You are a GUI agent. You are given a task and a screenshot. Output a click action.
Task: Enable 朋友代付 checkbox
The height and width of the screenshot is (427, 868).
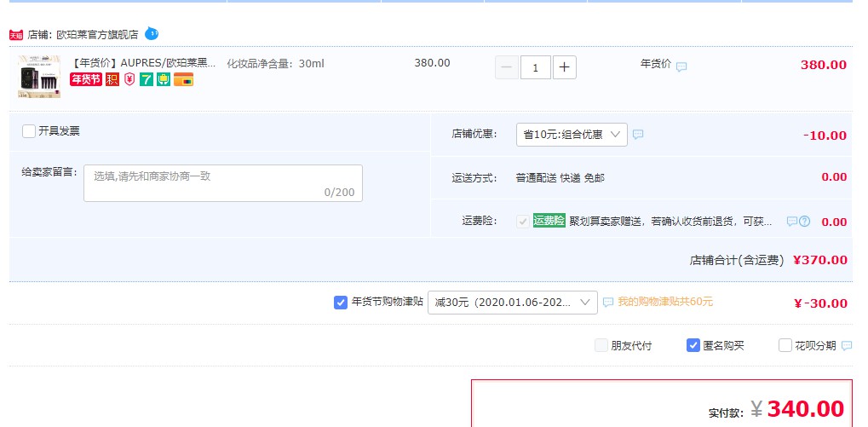pyautogui.click(x=601, y=345)
